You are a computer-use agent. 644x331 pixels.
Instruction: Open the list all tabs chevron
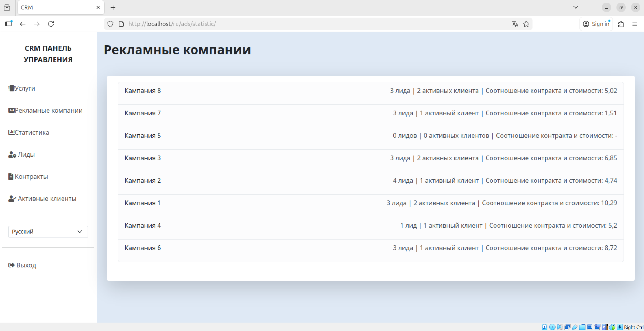click(576, 7)
